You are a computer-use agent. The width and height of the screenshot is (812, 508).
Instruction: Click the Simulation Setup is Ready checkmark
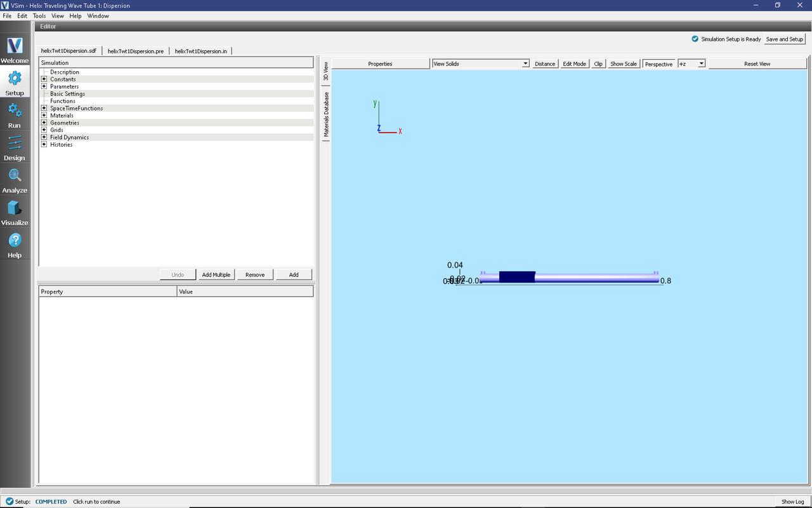pos(695,39)
